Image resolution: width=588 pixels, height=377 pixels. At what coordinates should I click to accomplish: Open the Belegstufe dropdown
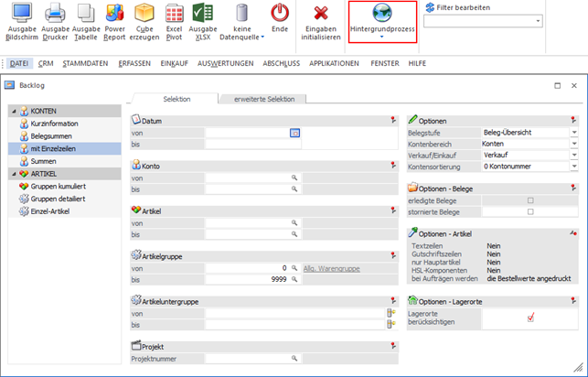coord(573,133)
